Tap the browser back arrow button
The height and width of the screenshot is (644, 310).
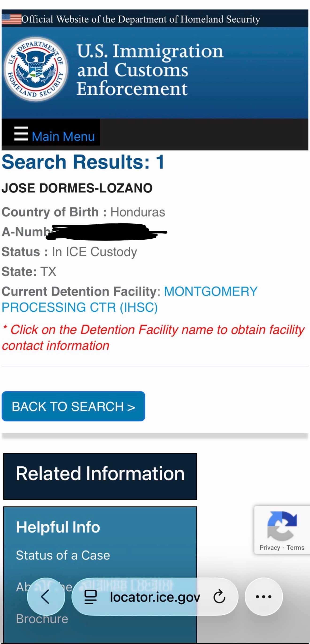pos(46,597)
